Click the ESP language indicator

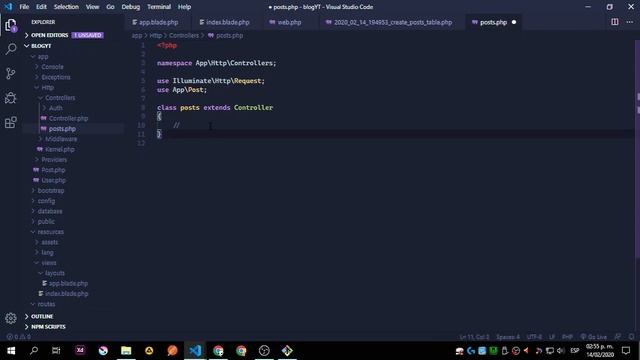tap(575, 351)
